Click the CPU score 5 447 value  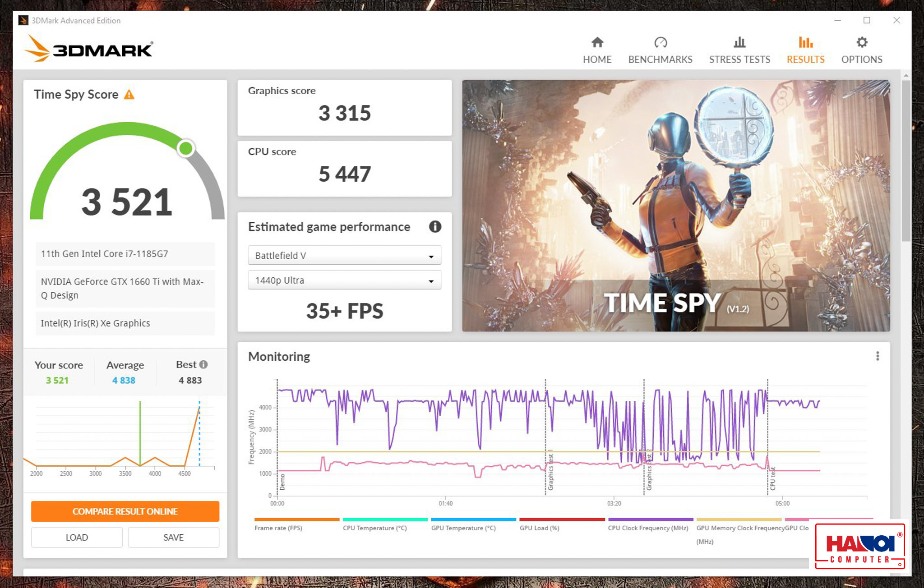pos(345,174)
